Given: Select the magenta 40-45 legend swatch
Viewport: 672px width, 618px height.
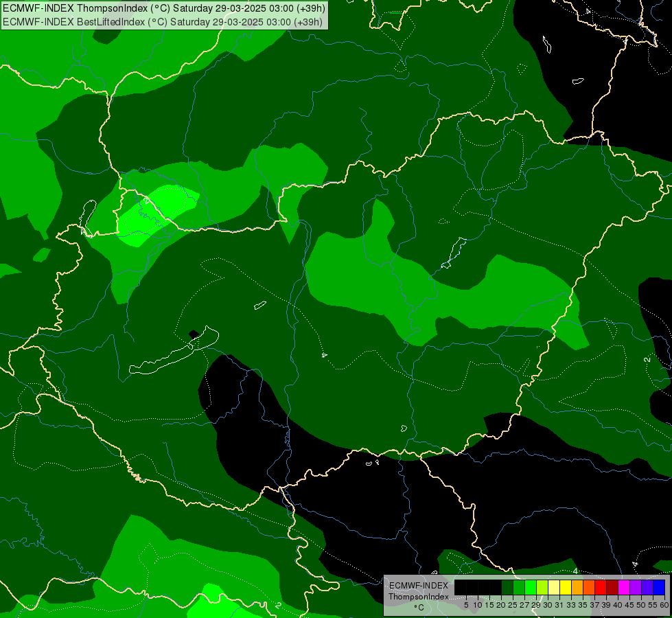Looking at the screenshot, I should click(624, 587).
